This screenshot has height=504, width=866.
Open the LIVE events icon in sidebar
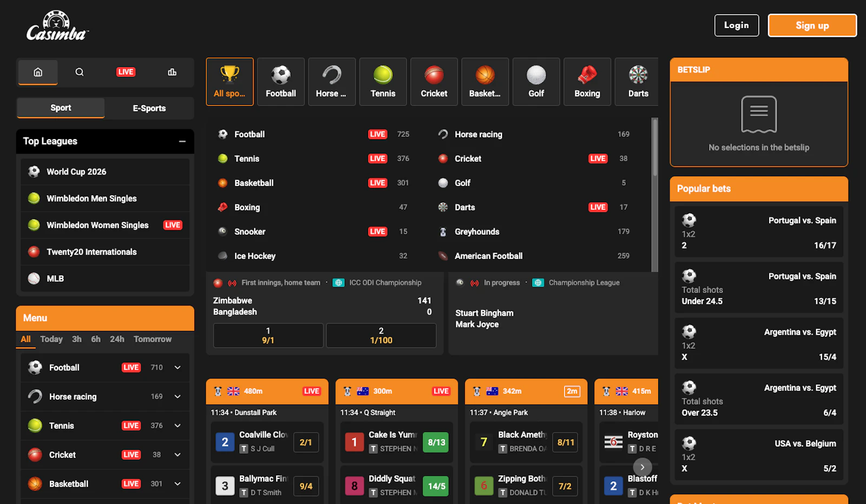[x=126, y=72]
